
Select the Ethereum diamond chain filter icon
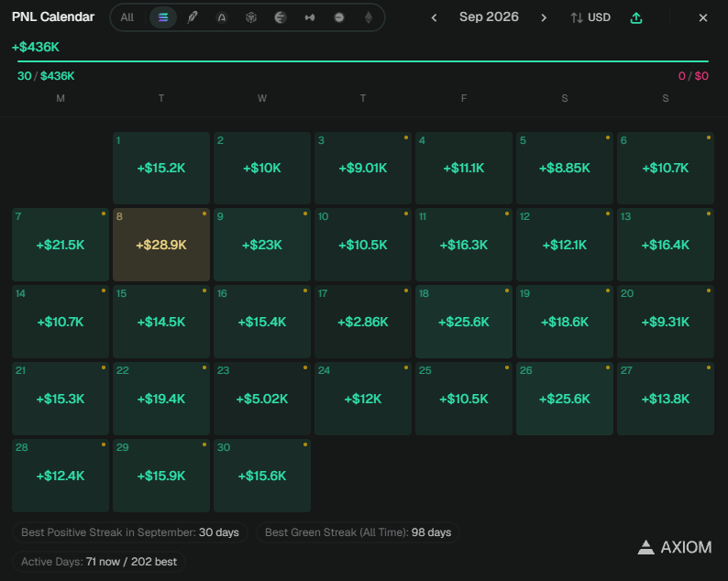[x=369, y=17]
